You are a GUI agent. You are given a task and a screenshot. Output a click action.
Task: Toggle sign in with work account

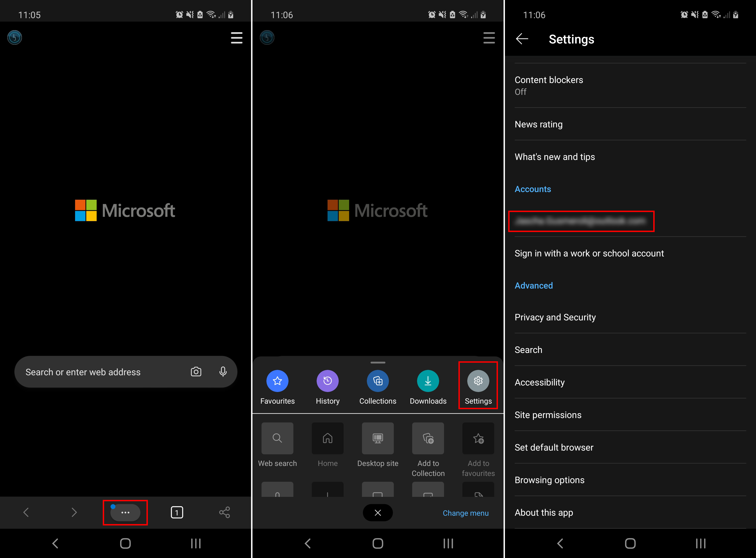click(589, 253)
